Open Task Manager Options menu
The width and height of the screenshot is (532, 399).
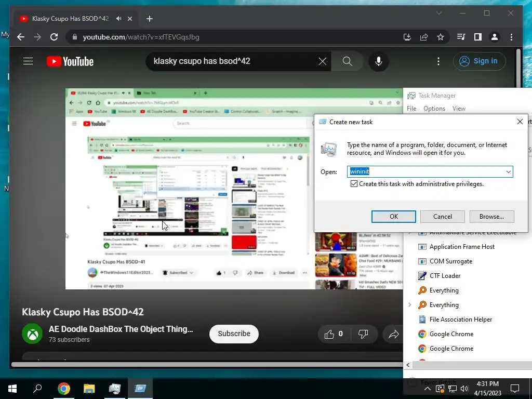tap(434, 109)
